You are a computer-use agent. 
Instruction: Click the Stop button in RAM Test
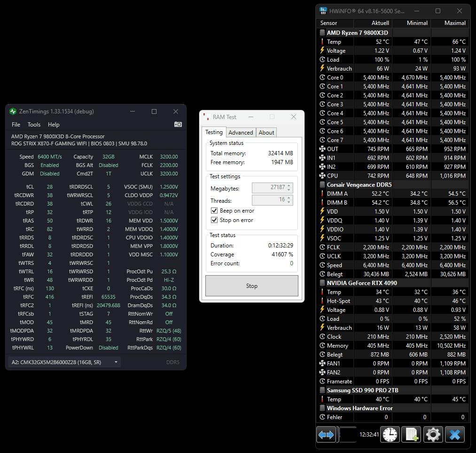point(252,286)
